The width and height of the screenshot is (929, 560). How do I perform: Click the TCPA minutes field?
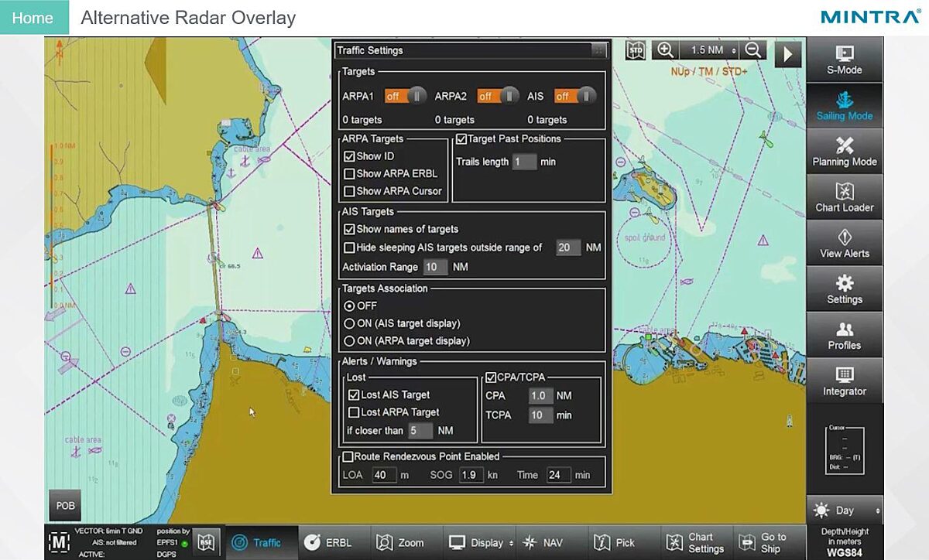(540, 415)
